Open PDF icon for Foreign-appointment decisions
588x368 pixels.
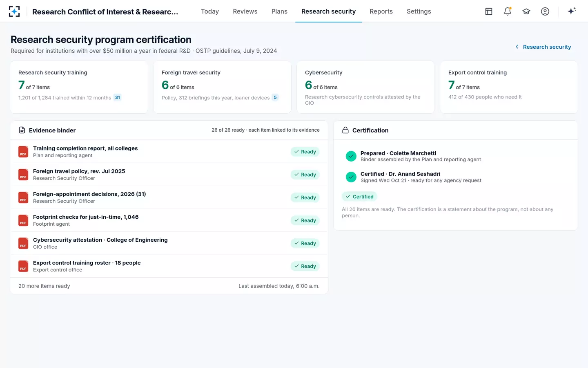click(23, 197)
